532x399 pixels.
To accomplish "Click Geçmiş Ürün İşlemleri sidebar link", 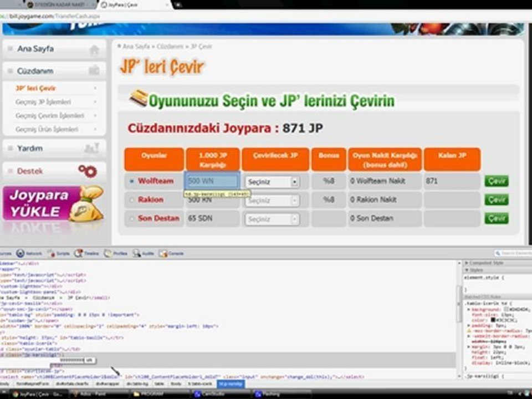I will pyautogui.click(x=47, y=129).
